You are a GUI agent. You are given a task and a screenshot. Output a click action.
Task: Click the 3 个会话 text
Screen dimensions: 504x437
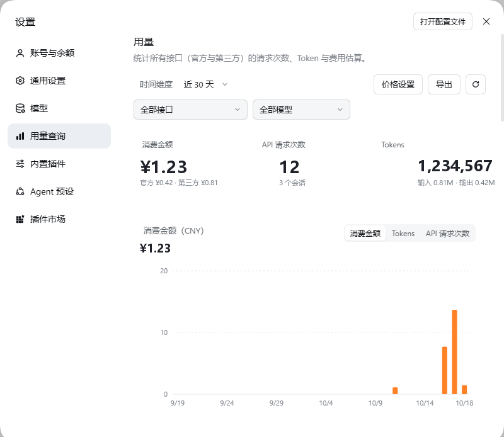coord(292,183)
